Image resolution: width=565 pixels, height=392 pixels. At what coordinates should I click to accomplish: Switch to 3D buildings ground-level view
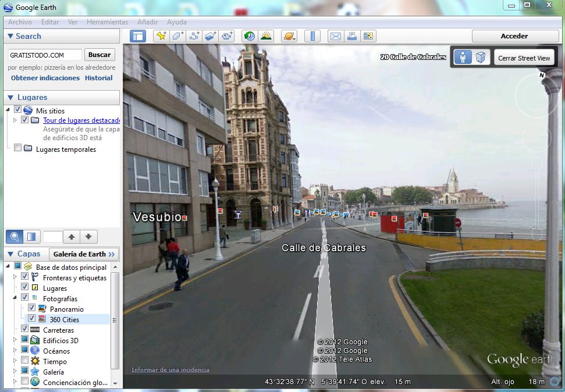pos(481,57)
